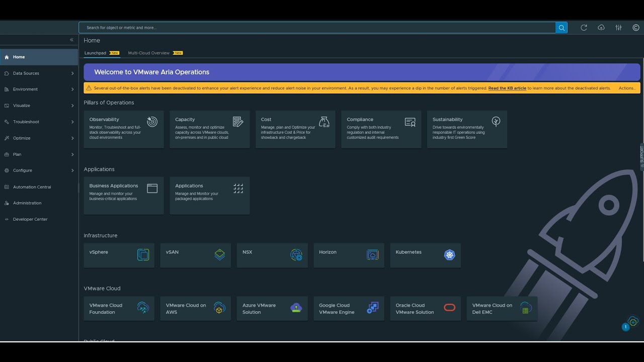Open the SUPPORT side tab

coord(641,157)
